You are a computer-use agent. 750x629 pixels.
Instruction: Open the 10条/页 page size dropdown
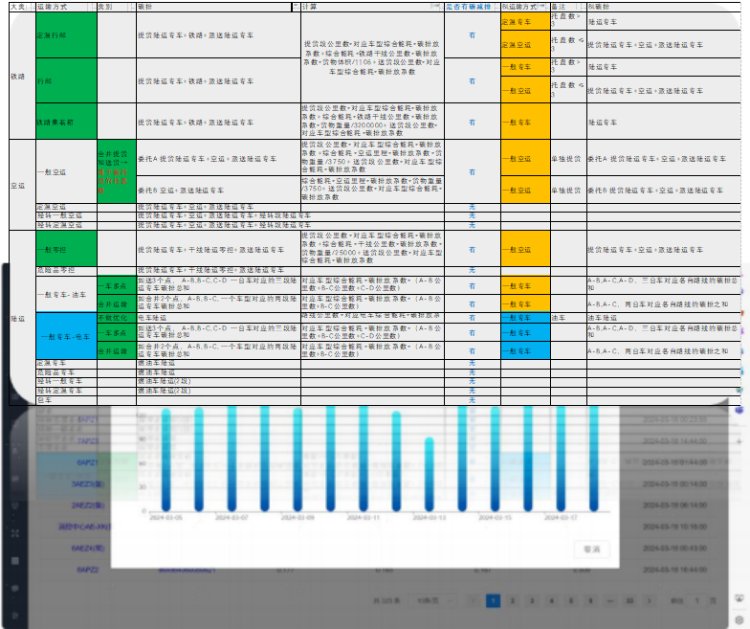point(428,601)
